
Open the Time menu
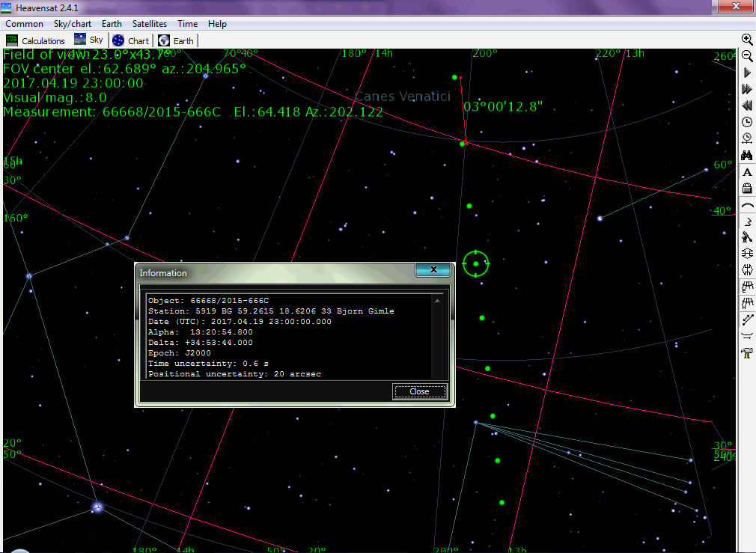188,24
